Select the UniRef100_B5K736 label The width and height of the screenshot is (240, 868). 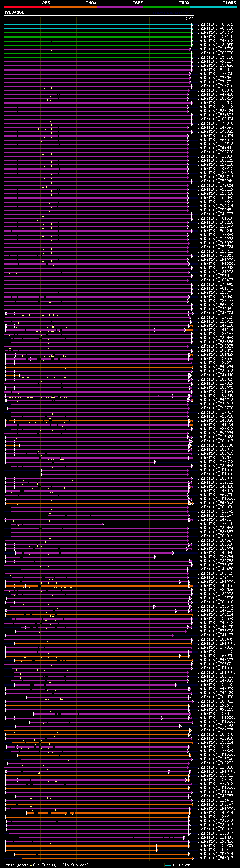click(x=215, y=57)
